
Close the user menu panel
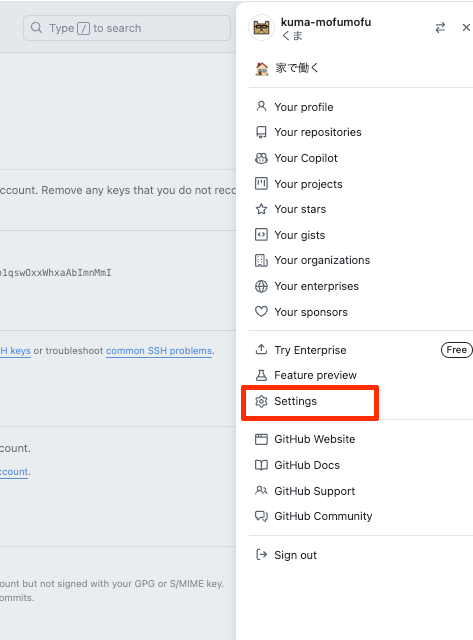[466, 28]
